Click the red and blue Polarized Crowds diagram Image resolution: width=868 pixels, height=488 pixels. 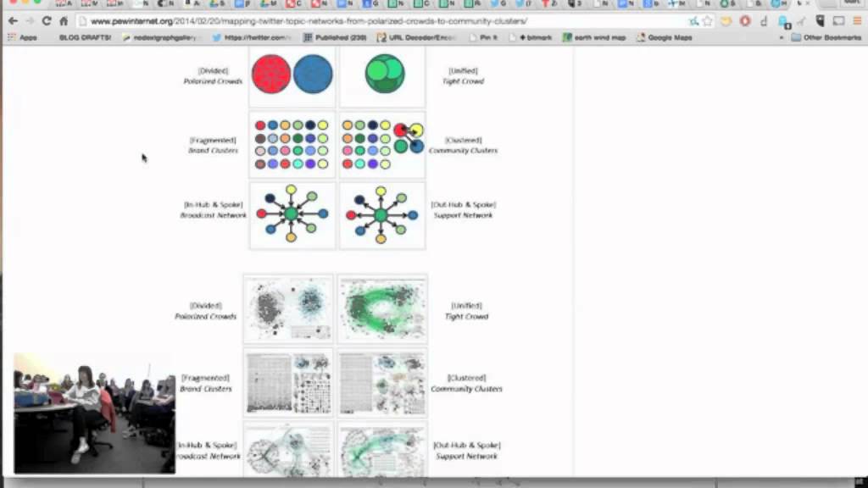[x=292, y=75]
